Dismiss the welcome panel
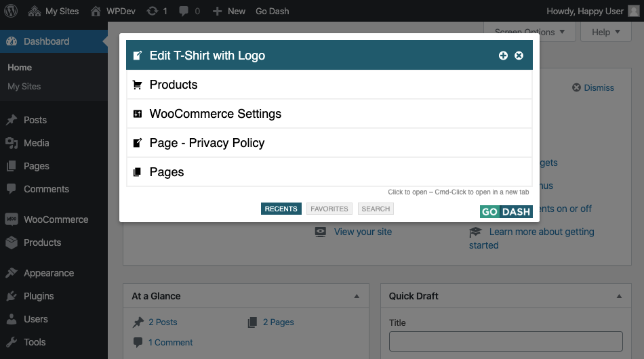Viewport: 644px width, 359px height. coord(593,87)
